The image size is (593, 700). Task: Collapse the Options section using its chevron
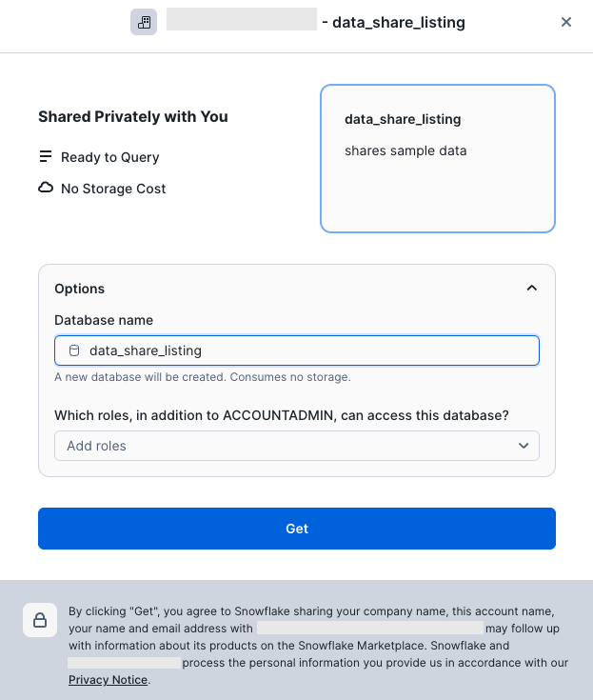(x=531, y=289)
